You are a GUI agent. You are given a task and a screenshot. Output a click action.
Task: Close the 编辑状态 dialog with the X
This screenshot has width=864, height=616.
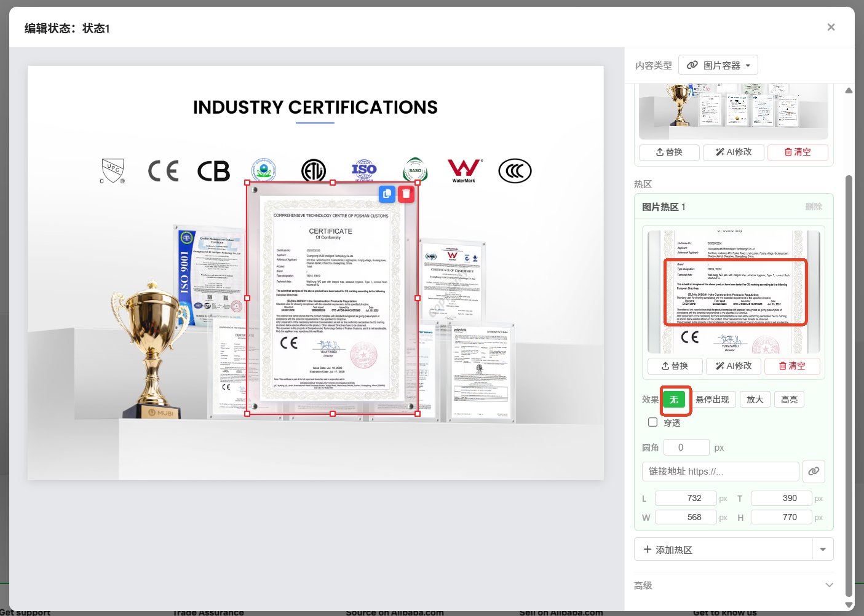[x=831, y=27]
